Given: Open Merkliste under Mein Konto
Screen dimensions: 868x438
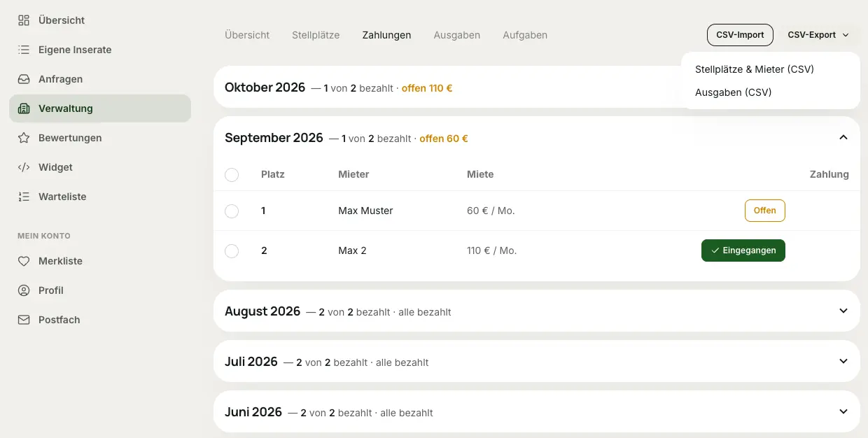Looking at the screenshot, I should (x=100, y=261).
